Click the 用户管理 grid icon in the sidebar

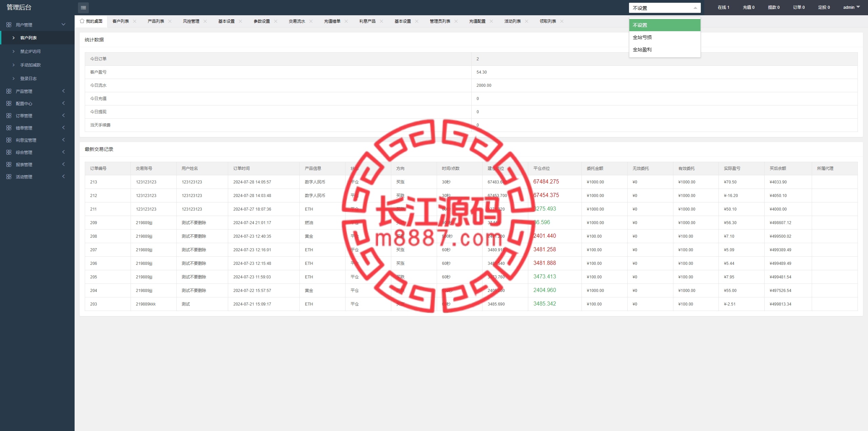[9, 25]
